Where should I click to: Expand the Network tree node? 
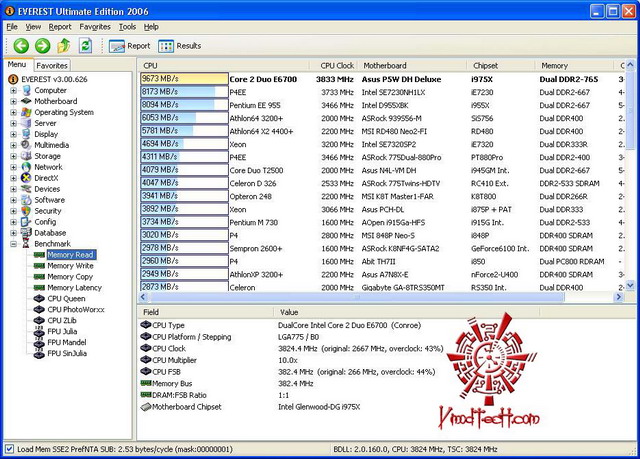click(x=13, y=168)
